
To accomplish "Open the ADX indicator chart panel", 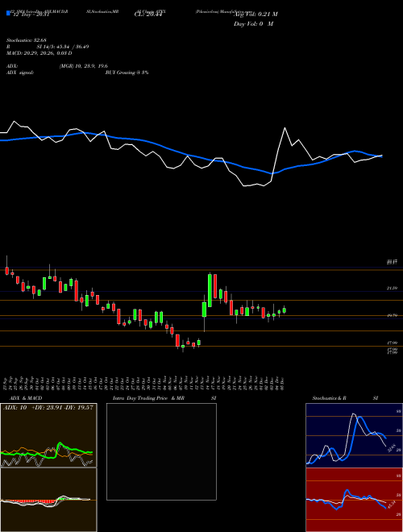I will [48, 435].
